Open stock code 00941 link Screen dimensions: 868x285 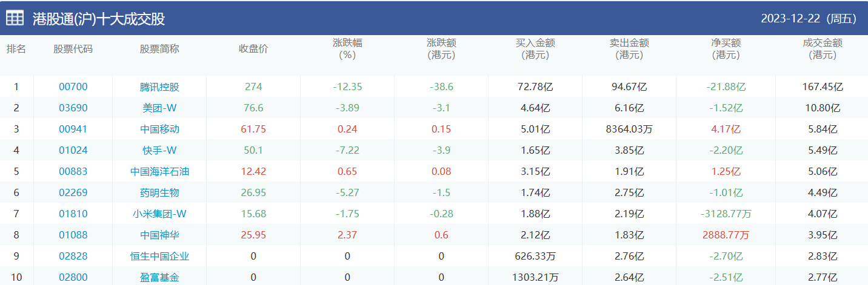pyautogui.click(x=73, y=129)
